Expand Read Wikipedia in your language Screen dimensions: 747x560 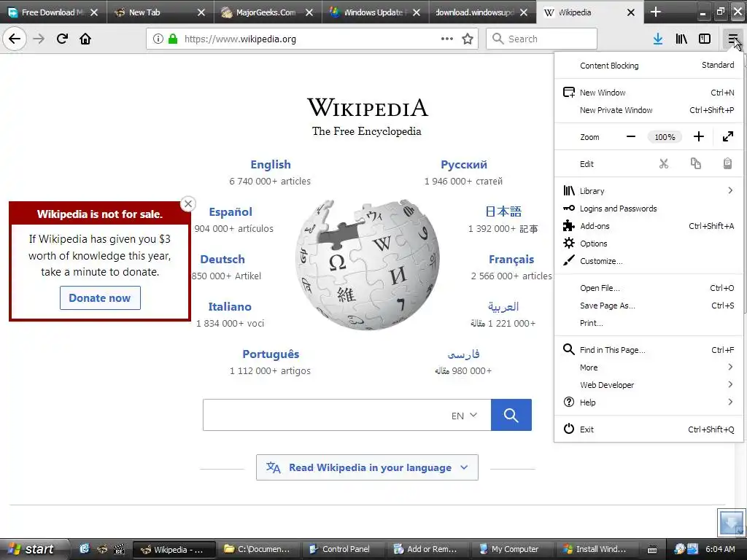pos(367,467)
